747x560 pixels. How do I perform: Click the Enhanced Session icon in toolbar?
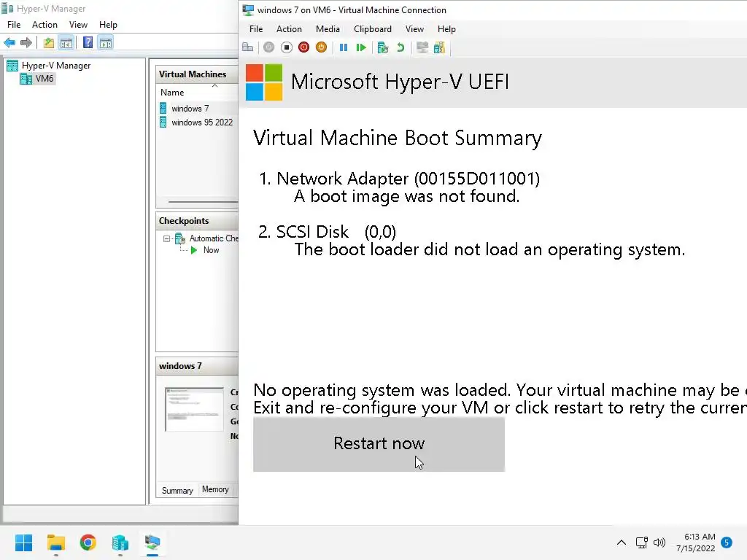tap(422, 47)
